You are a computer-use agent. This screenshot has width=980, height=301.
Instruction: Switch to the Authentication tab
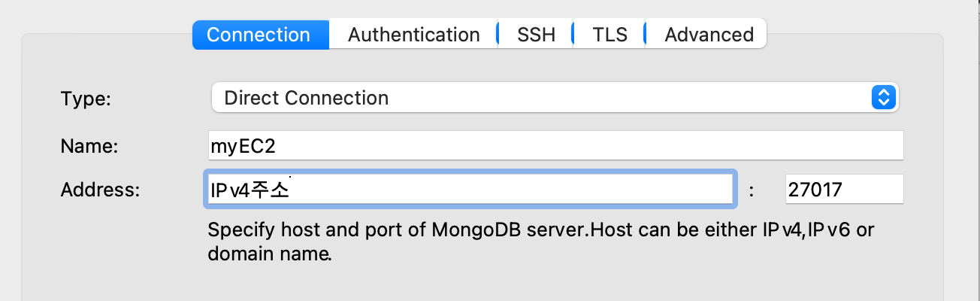click(413, 35)
